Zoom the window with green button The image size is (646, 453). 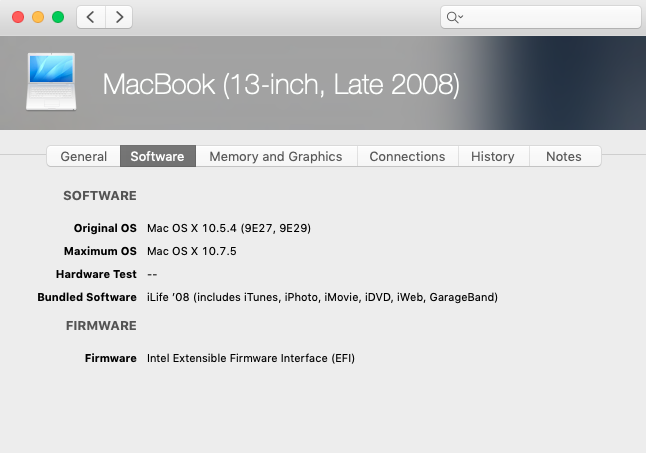[x=58, y=17]
